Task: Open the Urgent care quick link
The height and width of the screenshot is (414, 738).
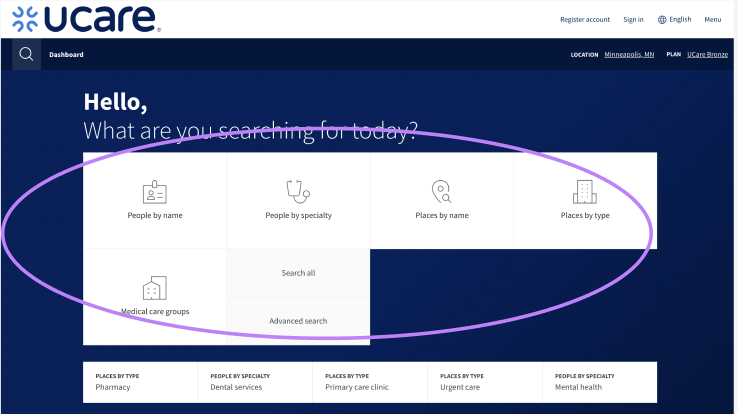Action: pyautogui.click(x=485, y=382)
